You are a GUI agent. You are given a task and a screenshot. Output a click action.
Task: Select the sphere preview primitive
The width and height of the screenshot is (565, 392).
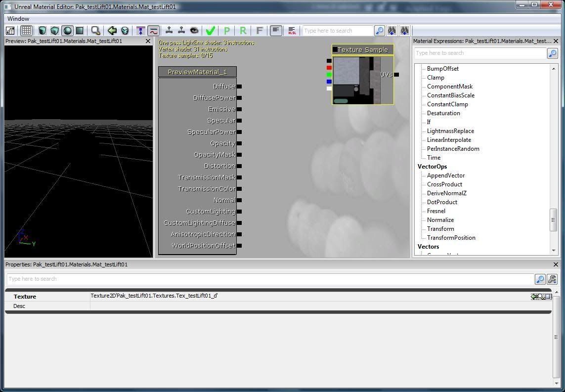[67, 31]
